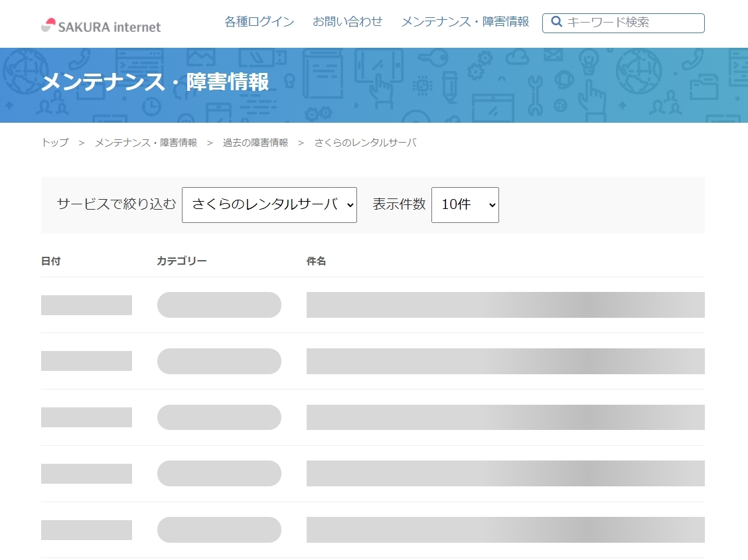Image resolution: width=748 pixels, height=560 pixels.
Task: Click the SAKURA internet logo
Action: (101, 26)
